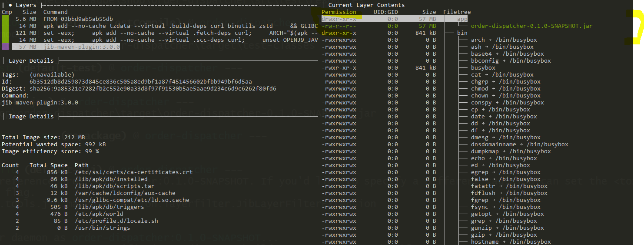644x245 pixels.
Task: Click the Filetree column header
Action: point(457,12)
